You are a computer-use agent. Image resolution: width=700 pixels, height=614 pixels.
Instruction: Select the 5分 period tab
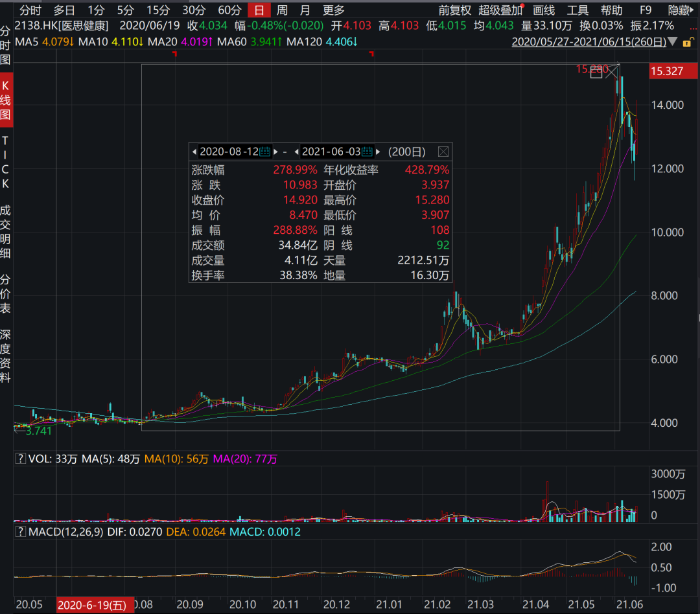tap(126, 10)
